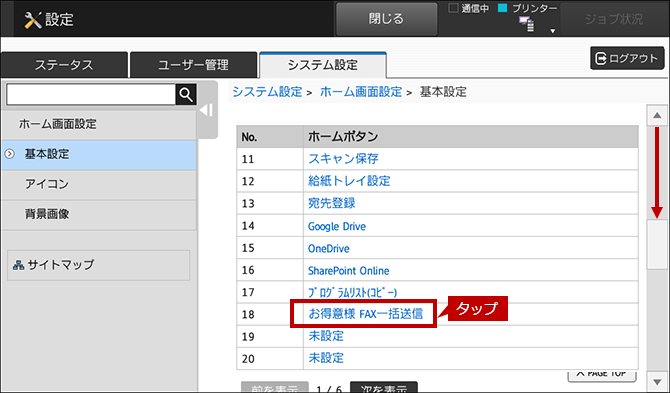
Task: Click the search magnifier icon
Action: (186, 94)
